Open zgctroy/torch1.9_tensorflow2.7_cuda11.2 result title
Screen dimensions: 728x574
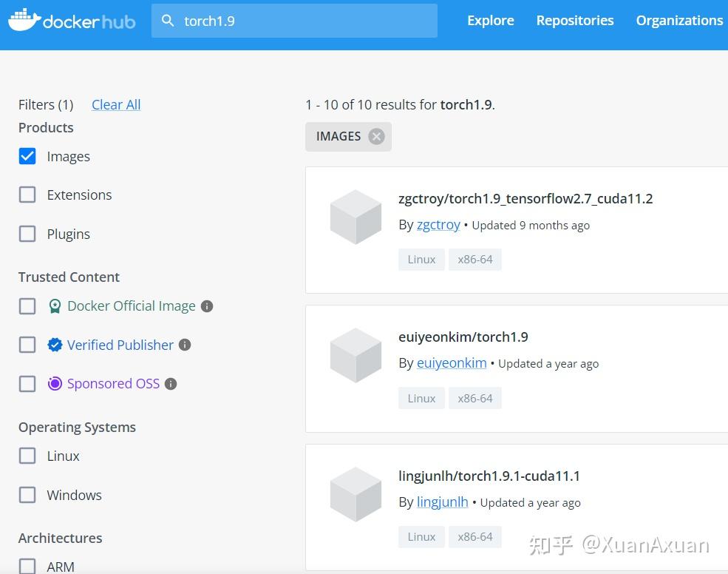click(525, 199)
